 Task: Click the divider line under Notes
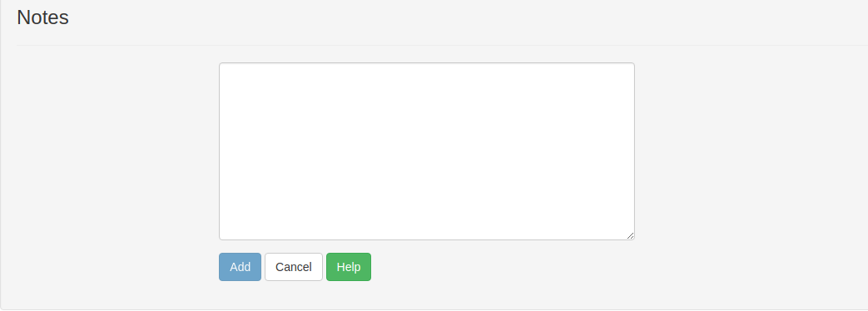pyautogui.click(x=442, y=45)
